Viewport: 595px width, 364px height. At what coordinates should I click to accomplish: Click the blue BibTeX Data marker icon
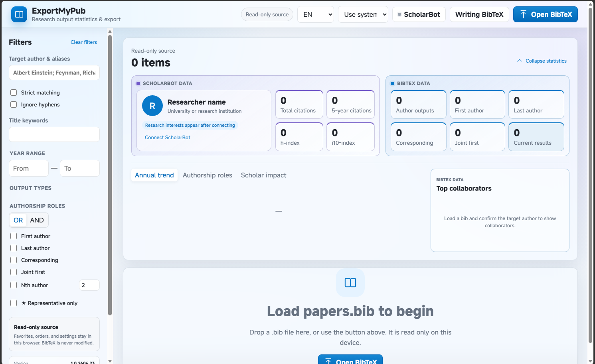pos(392,83)
